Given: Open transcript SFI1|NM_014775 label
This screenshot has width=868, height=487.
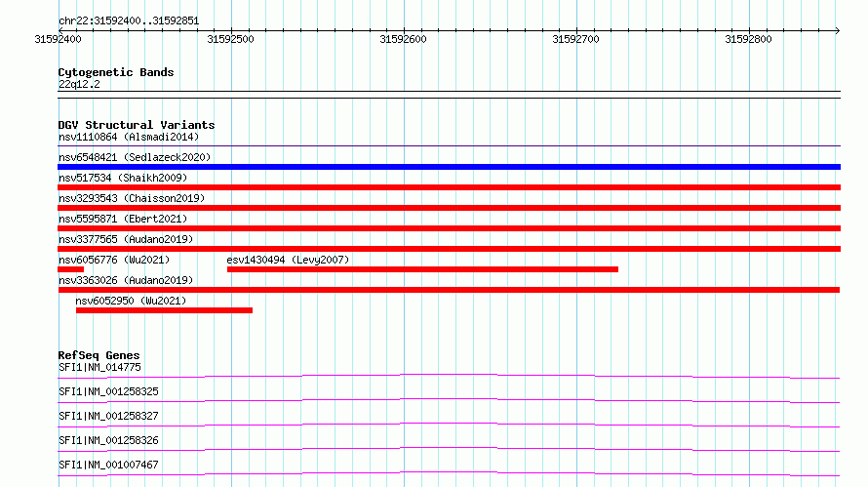Looking at the screenshot, I should [99, 367].
